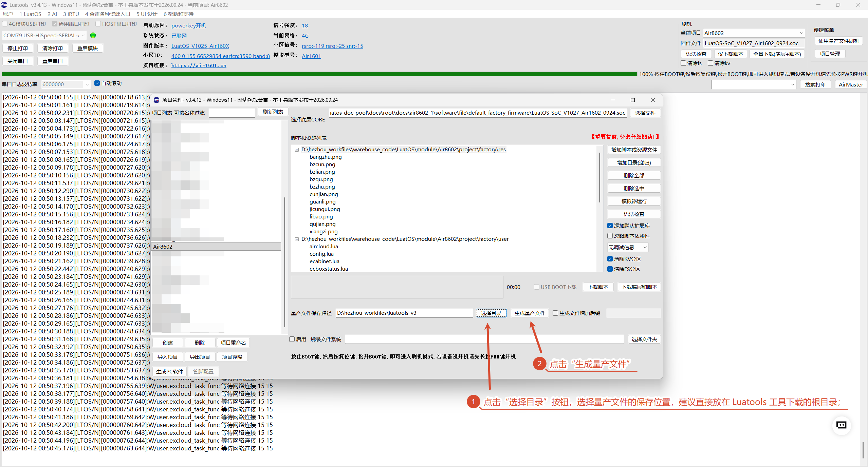
Task: Click the Luatools app logo in title bar
Action: pos(4,5)
